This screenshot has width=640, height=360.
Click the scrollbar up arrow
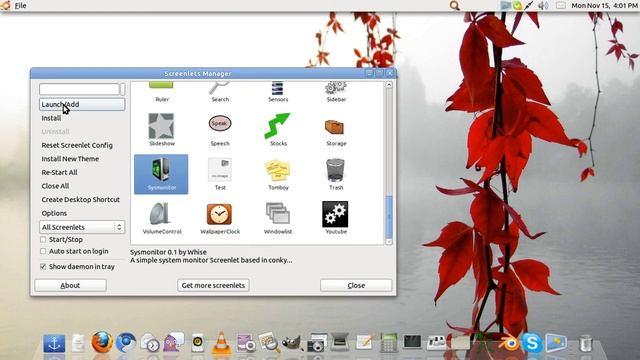pyautogui.click(x=389, y=85)
